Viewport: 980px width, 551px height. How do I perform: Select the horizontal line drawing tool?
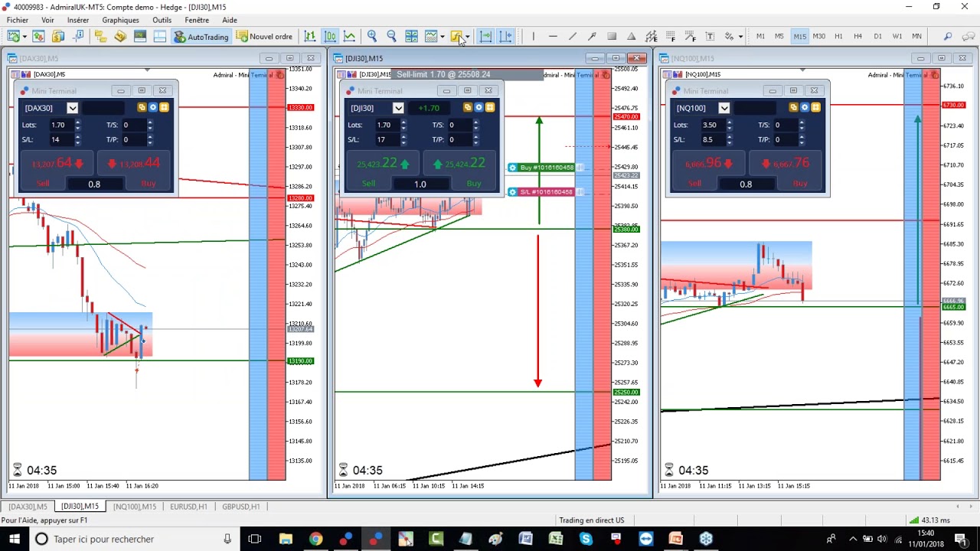[x=553, y=36]
